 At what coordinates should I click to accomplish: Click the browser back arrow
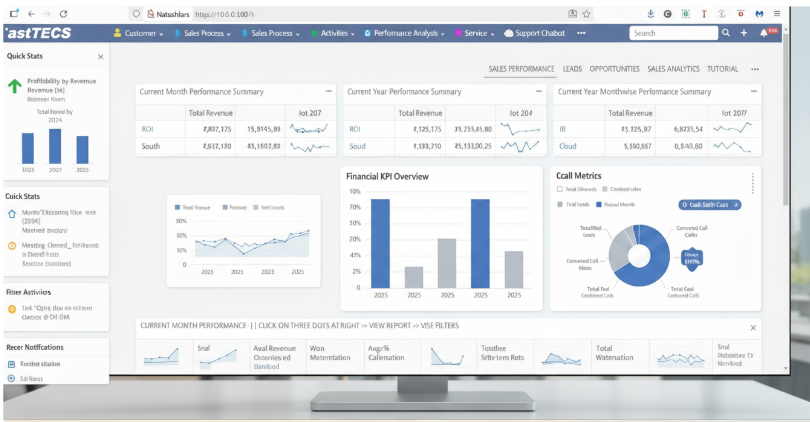point(32,14)
